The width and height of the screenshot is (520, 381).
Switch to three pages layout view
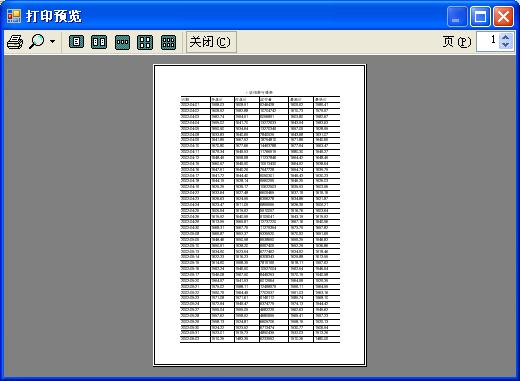(x=122, y=42)
